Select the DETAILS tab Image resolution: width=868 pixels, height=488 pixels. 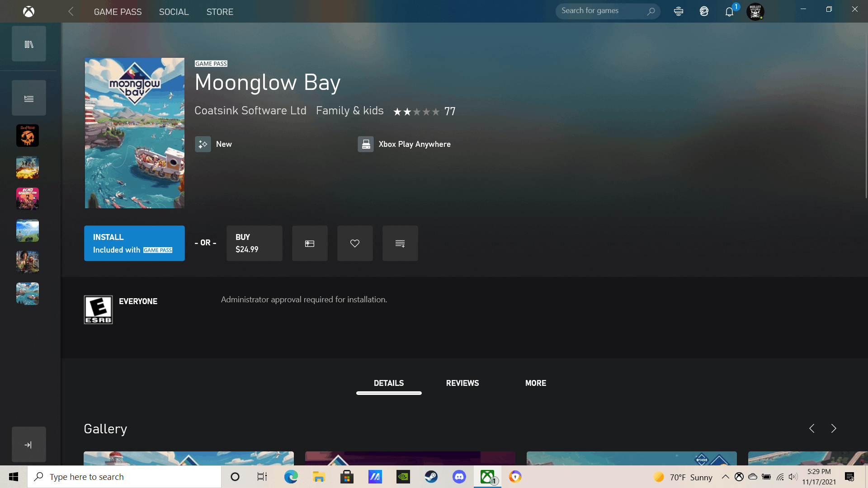point(389,383)
